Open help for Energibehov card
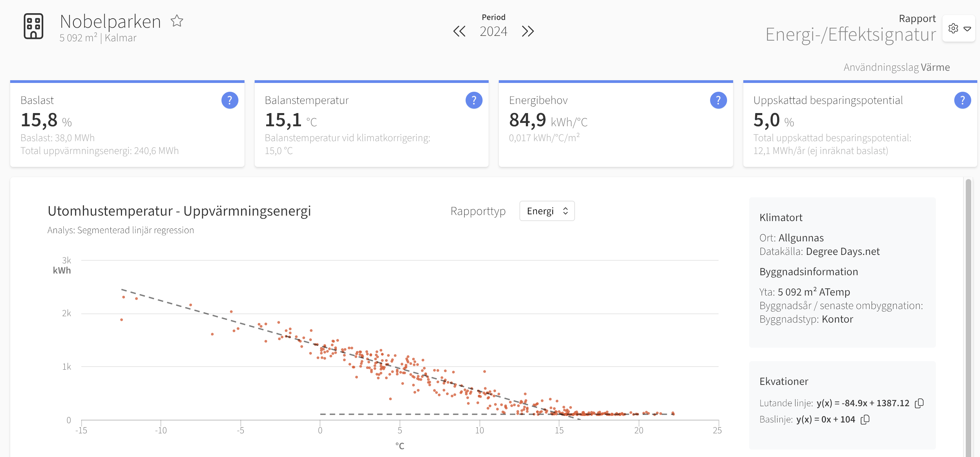The width and height of the screenshot is (980, 457). pyautogui.click(x=718, y=101)
